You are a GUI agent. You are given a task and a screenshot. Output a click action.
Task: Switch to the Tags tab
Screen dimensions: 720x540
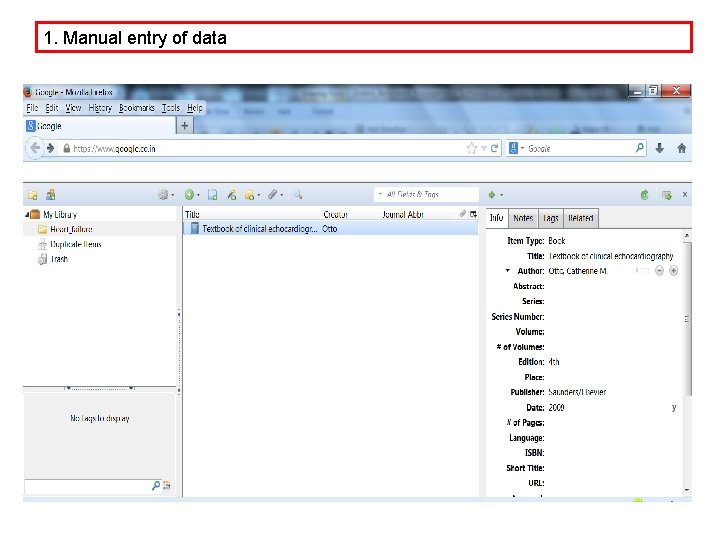point(550,218)
